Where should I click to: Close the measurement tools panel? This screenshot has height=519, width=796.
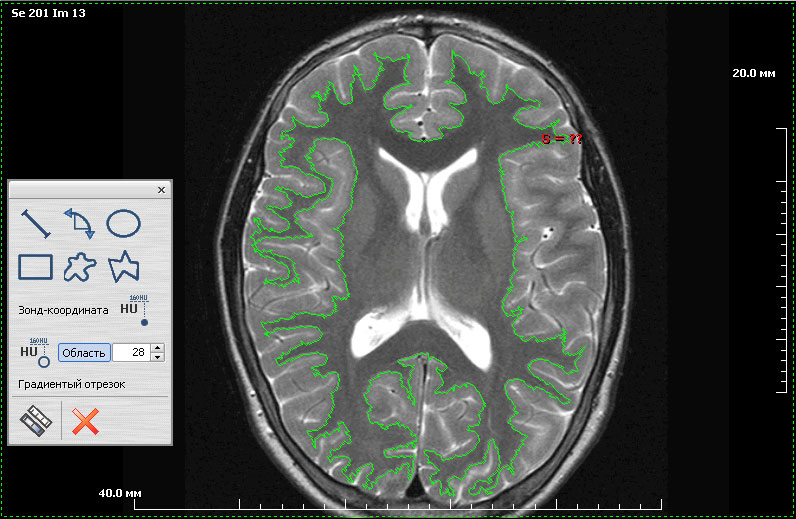tap(161, 189)
